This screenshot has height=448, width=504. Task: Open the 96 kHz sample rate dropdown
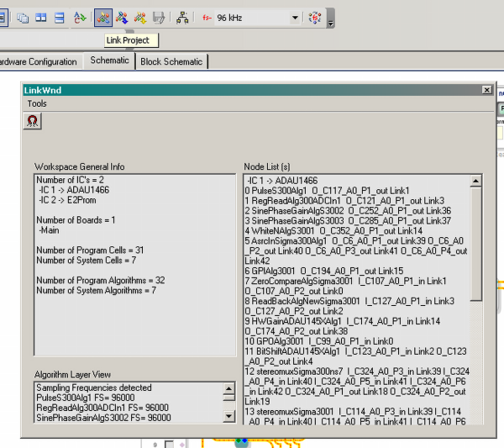coord(294,17)
